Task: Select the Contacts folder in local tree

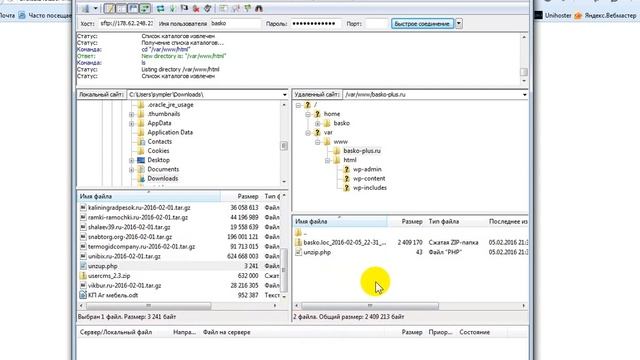Action: coord(160,142)
